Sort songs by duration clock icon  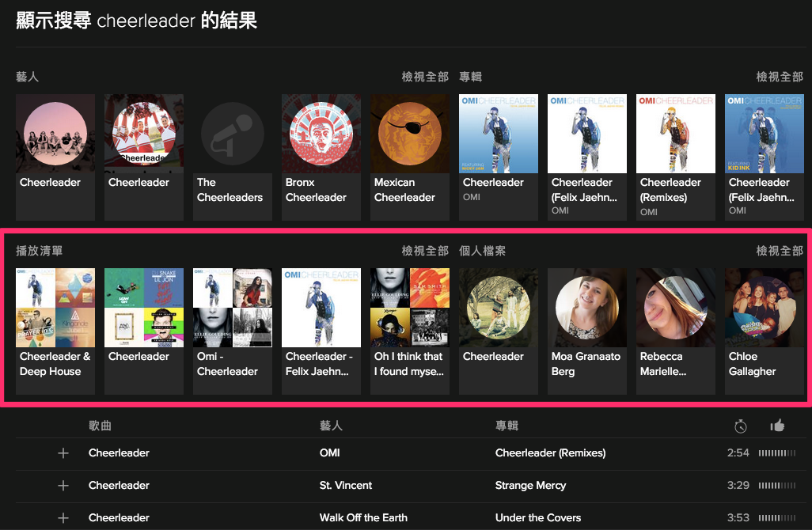point(741,426)
